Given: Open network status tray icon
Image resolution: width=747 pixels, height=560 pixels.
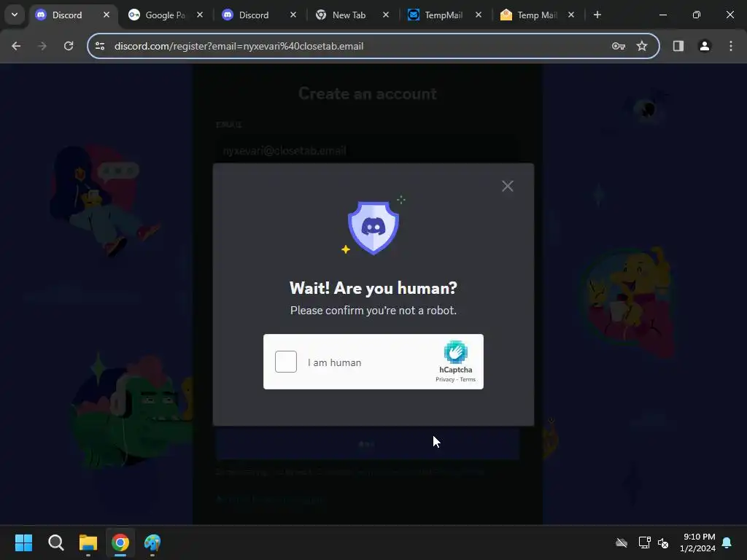Looking at the screenshot, I should (645, 542).
